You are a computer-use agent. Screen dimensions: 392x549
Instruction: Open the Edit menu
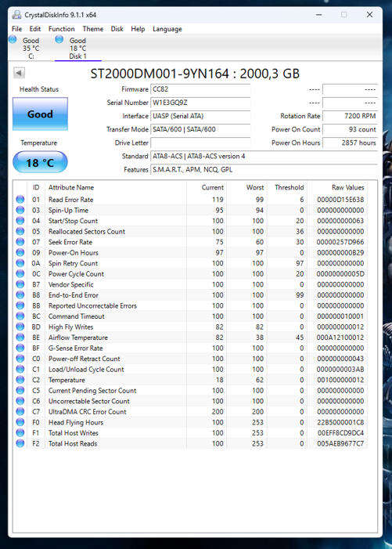[35, 29]
